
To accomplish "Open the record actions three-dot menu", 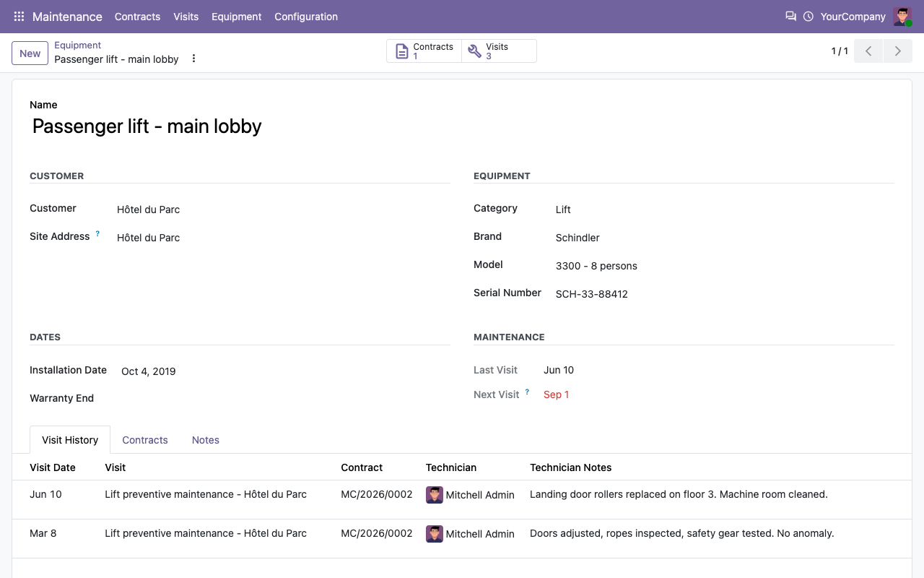I will click(193, 59).
